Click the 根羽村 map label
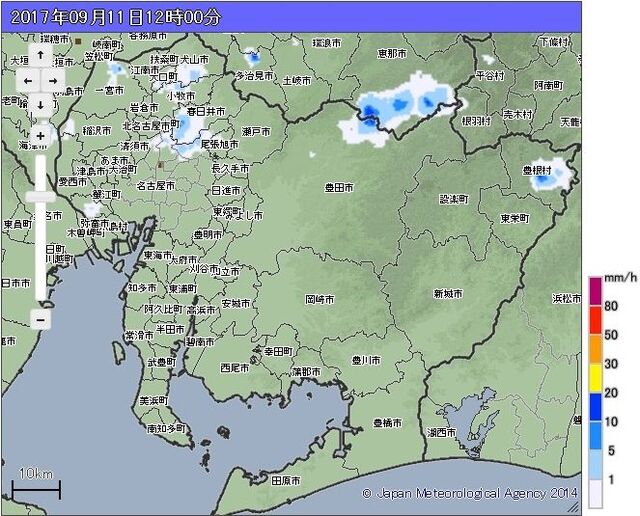 (476, 121)
